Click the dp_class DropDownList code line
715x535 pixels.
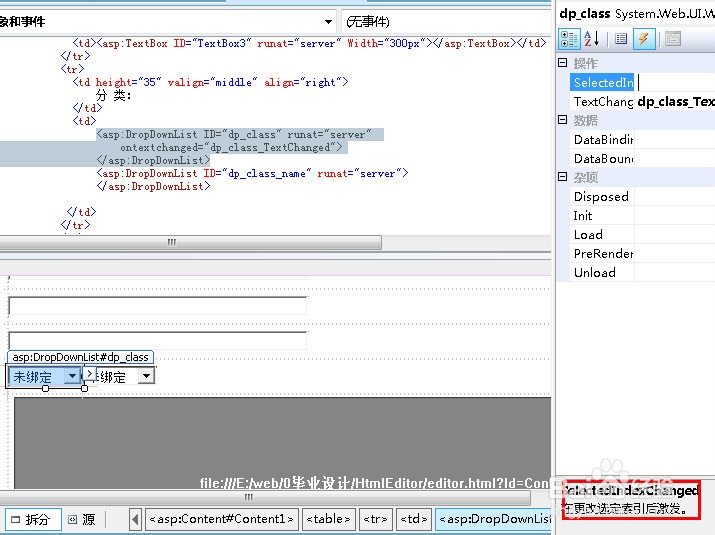click(x=234, y=135)
